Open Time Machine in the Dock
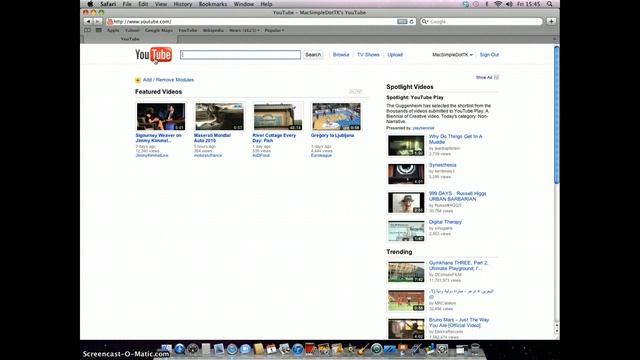Viewport: 640px width, 360px height. [x=376, y=349]
